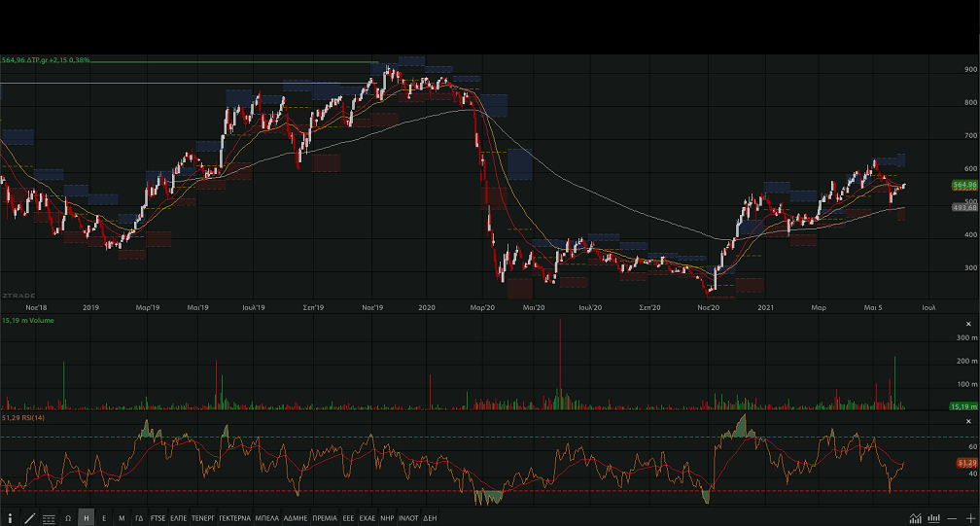Select the line drawing tool

[x=29, y=518]
